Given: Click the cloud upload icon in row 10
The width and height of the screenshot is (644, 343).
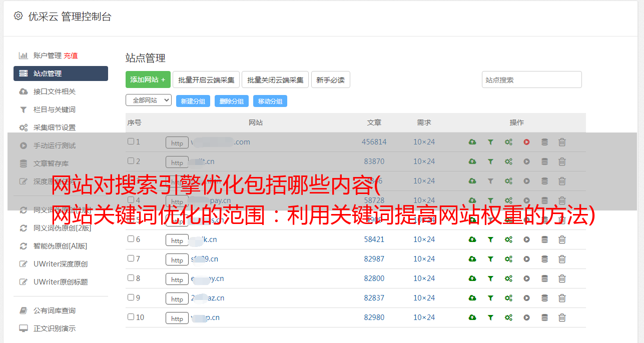Looking at the screenshot, I should pyautogui.click(x=472, y=317).
